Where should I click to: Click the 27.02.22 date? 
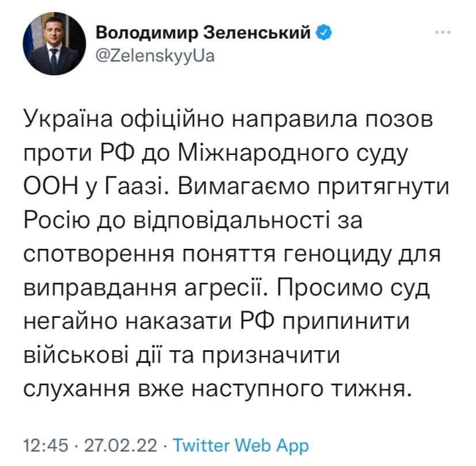tap(120, 446)
